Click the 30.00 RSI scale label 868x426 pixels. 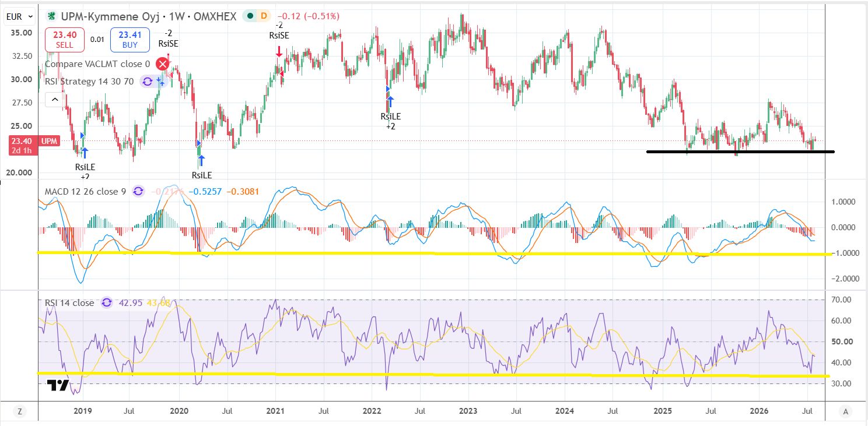pyautogui.click(x=842, y=383)
